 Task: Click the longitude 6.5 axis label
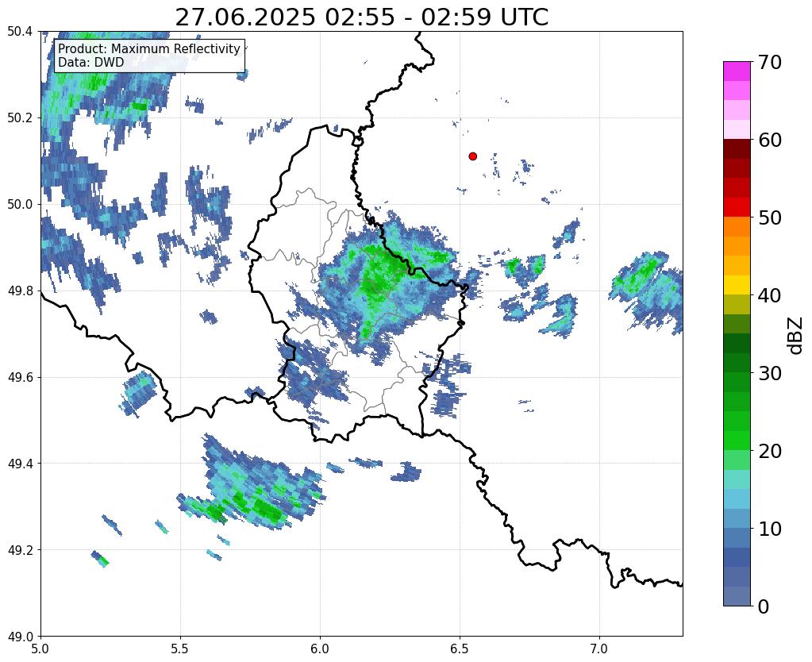460,649
